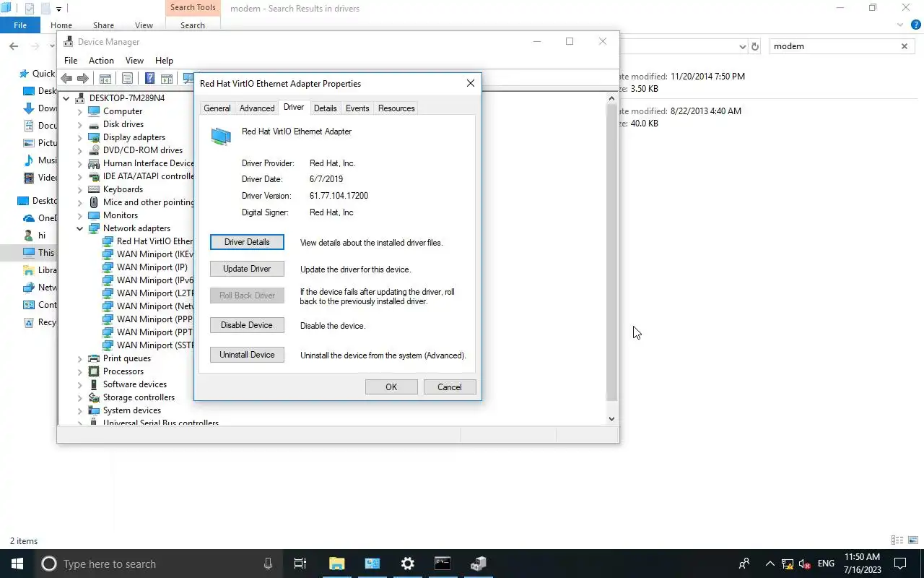Open the File menu in Device Manager
This screenshot has height=578, width=924.
pos(71,61)
